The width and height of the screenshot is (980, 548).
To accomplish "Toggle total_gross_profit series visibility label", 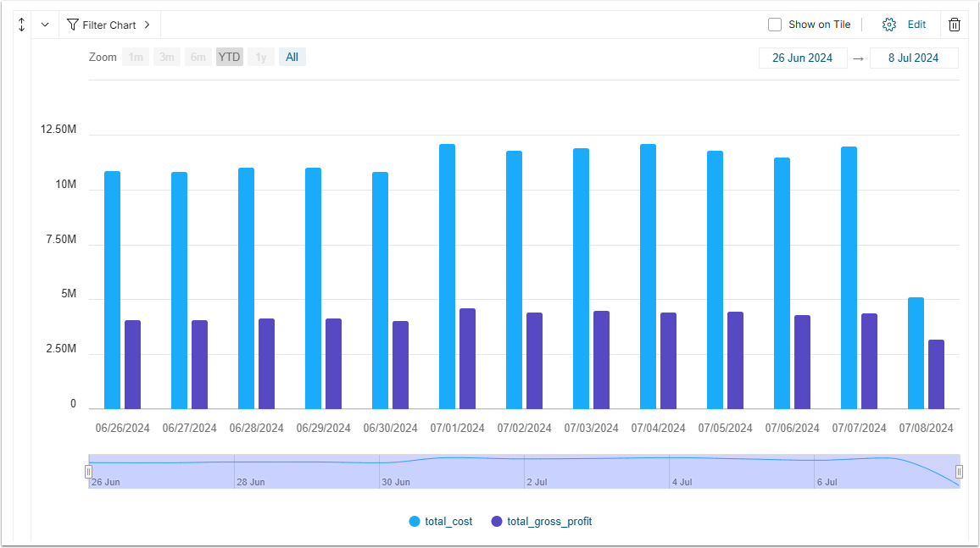I will [549, 522].
